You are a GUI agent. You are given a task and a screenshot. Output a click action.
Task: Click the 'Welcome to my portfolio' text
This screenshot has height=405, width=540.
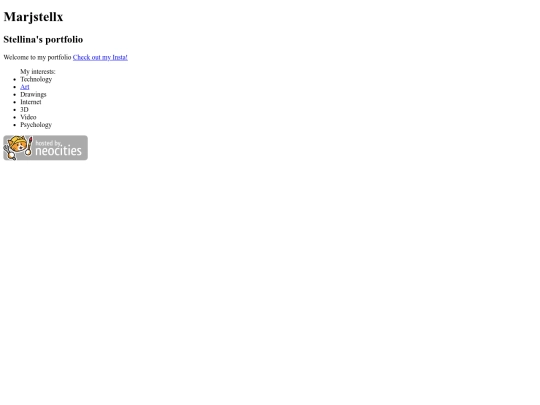point(37,57)
